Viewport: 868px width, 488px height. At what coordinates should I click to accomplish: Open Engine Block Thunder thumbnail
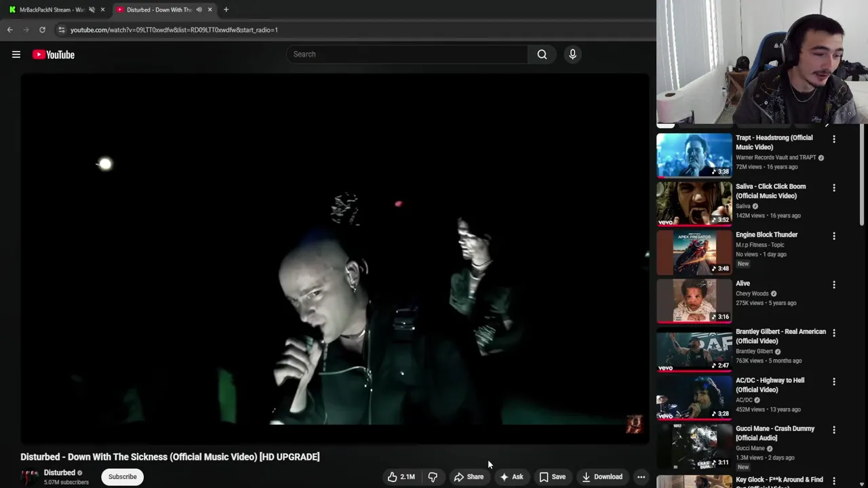pyautogui.click(x=694, y=252)
